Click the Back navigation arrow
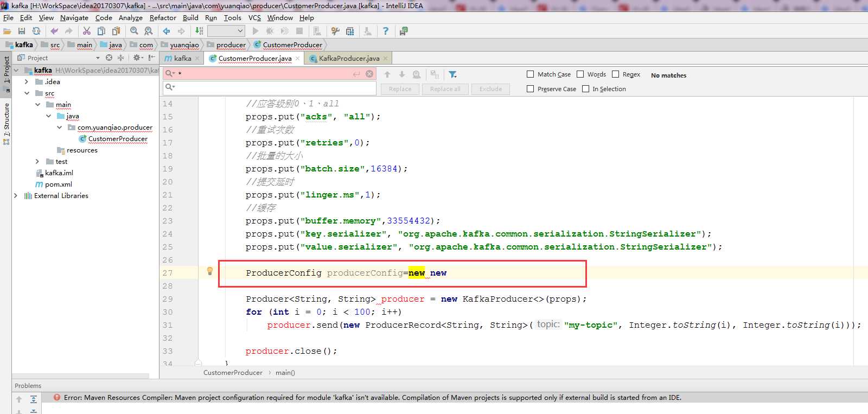 (167, 31)
